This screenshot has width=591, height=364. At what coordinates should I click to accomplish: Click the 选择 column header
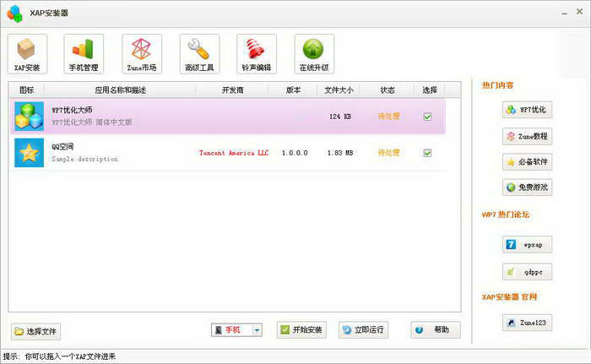(x=430, y=90)
